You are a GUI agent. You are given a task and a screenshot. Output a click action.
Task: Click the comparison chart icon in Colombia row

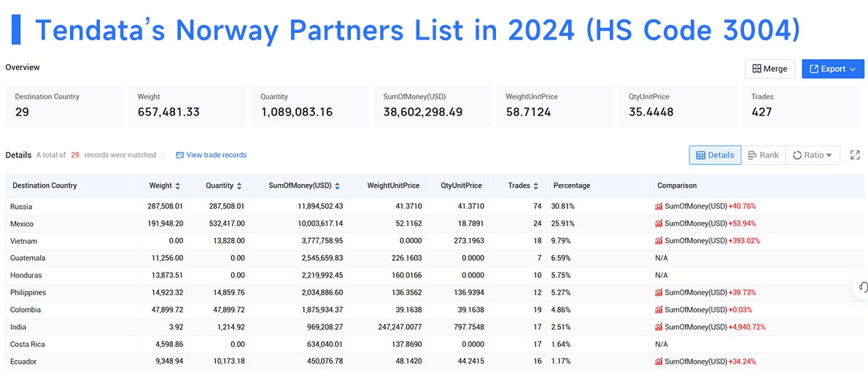[x=659, y=310]
